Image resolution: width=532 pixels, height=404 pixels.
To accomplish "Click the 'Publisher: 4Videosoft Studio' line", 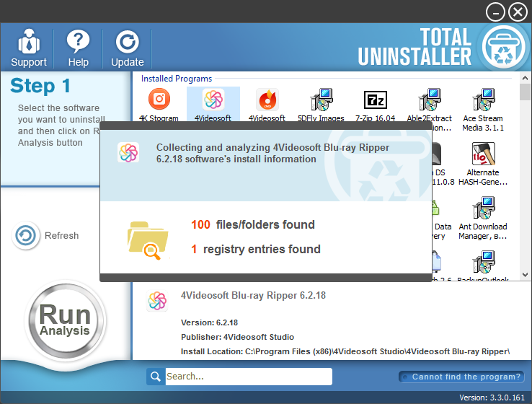I will (237, 337).
